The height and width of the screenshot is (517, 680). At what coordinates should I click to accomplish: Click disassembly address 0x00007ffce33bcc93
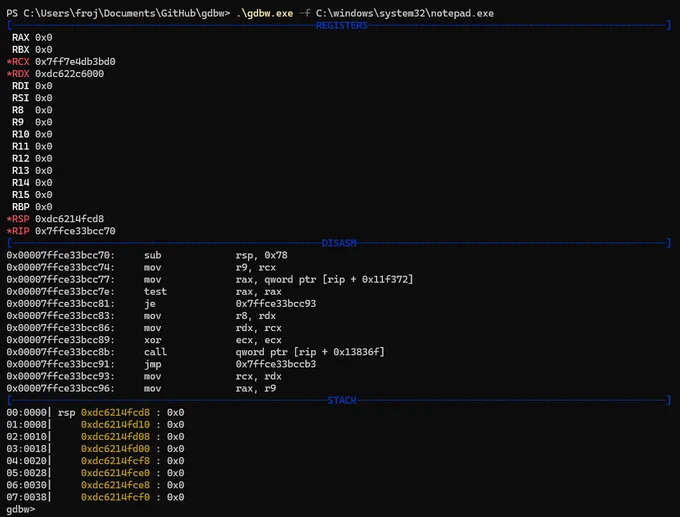[x=60, y=376]
